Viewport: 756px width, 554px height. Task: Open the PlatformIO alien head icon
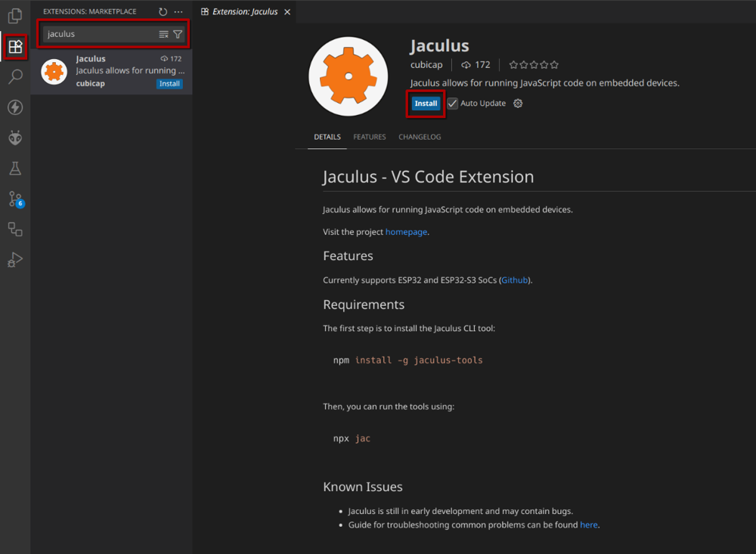click(15, 138)
